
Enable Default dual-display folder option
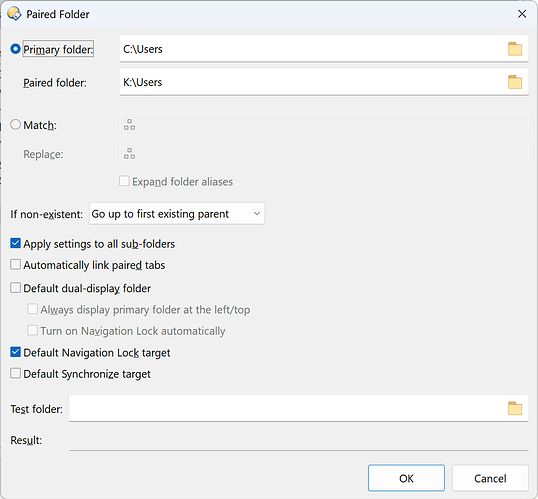15,288
